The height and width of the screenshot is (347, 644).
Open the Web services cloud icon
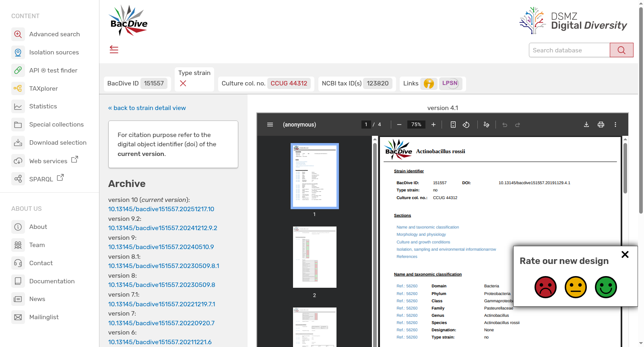(x=18, y=161)
